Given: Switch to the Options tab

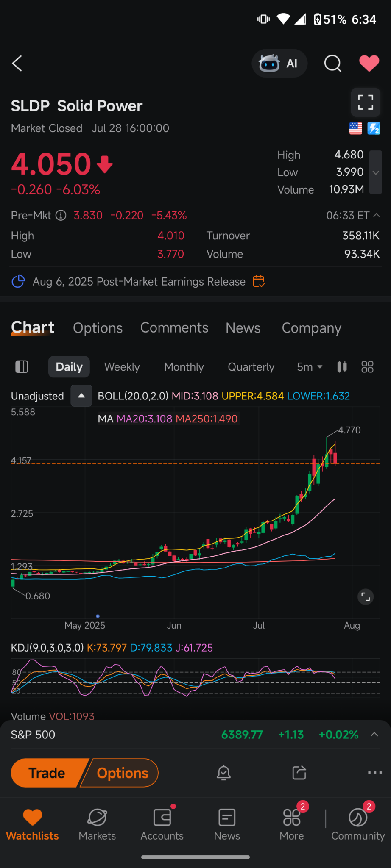Looking at the screenshot, I should tap(98, 328).
